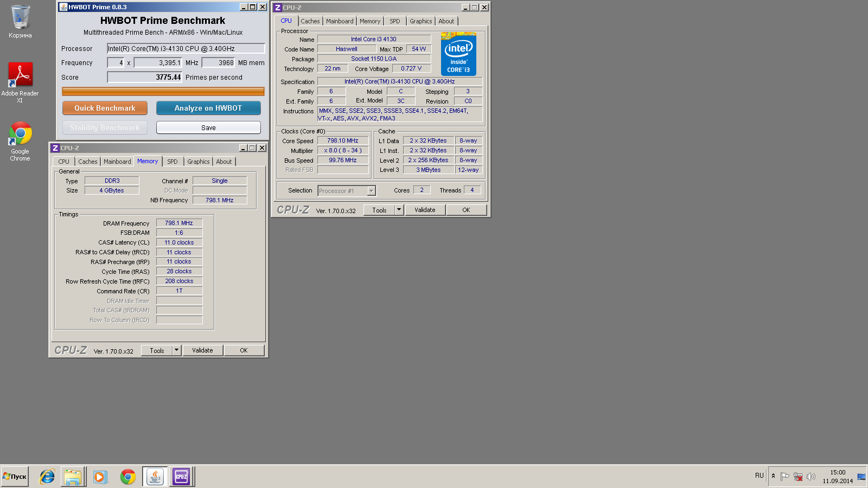868x488 pixels.
Task: Open CPU tab in Memory CPU-Z window
Action: coord(64,162)
